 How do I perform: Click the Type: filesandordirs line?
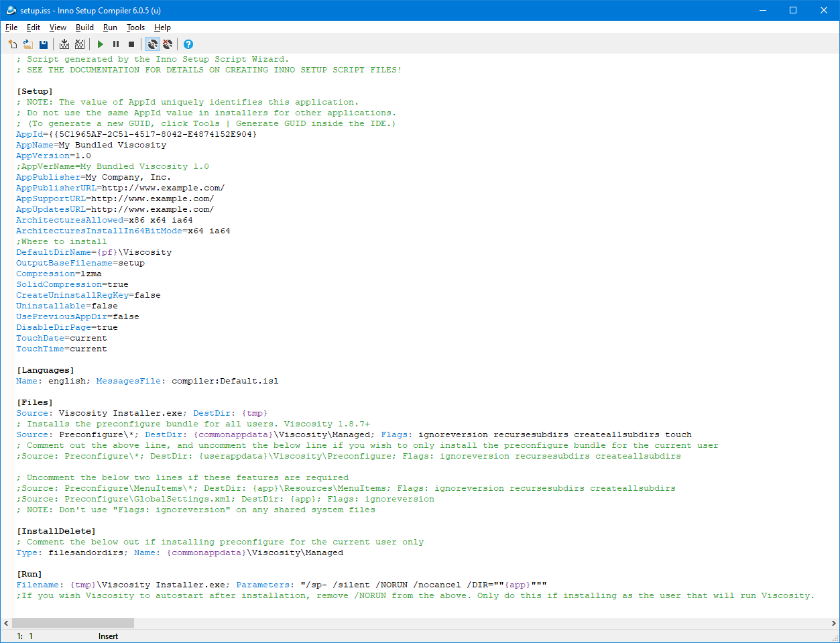point(180,552)
